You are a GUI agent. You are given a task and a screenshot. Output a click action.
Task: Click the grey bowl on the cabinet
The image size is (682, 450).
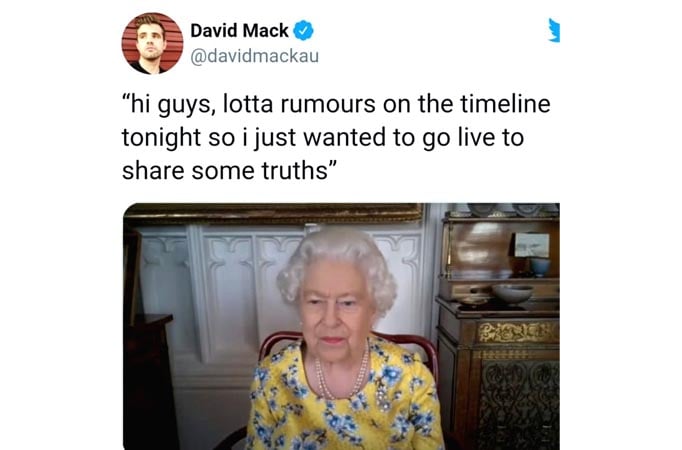tap(512, 293)
